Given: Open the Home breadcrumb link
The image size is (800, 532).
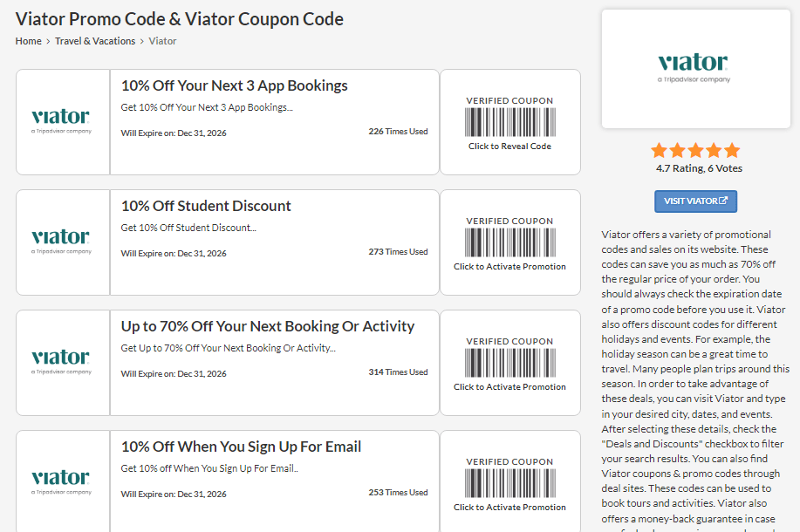Looking at the screenshot, I should pyautogui.click(x=27, y=41).
